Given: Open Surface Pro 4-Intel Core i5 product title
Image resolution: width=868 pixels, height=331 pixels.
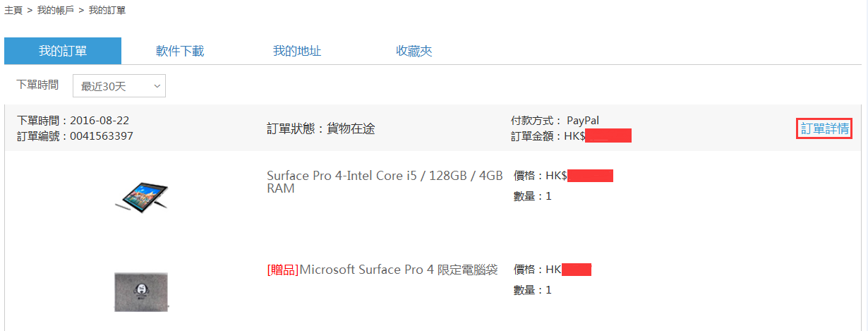Looking at the screenshot, I should pos(385,182).
